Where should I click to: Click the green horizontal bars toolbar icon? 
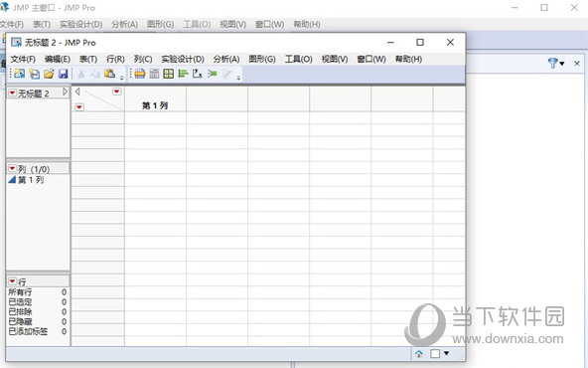pos(183,74)
